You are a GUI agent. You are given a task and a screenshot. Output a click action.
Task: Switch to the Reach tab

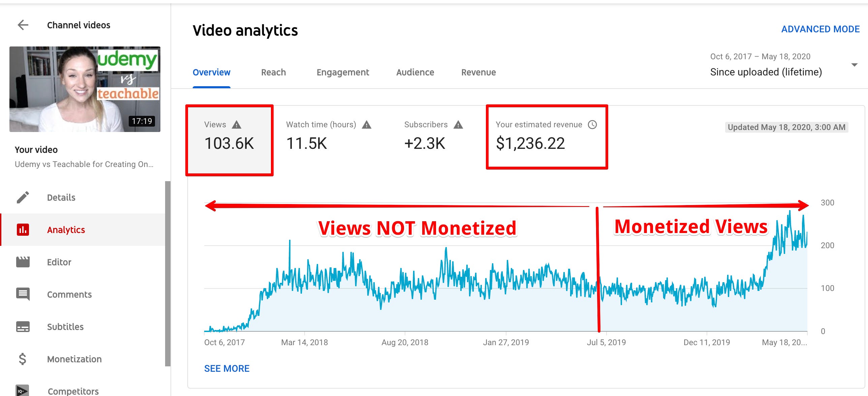pos(273,72)
